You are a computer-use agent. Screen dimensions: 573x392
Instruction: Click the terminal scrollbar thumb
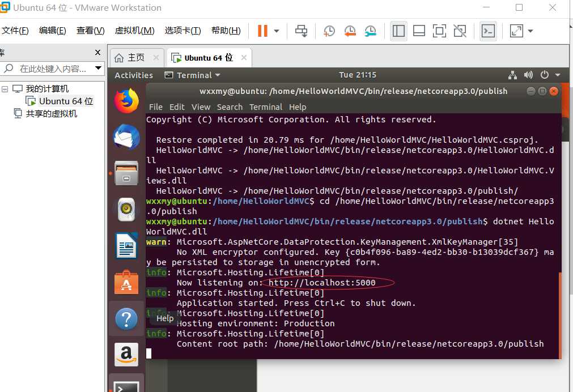[560, 315]
